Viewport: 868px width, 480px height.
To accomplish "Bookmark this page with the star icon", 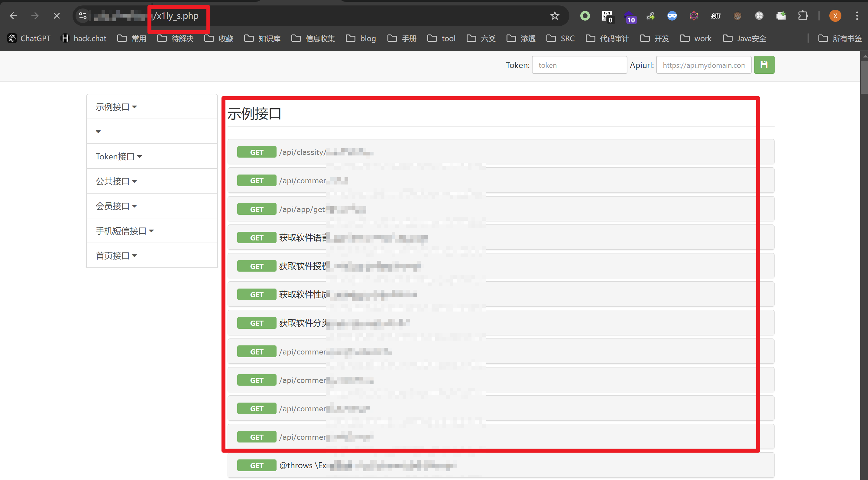I will pos(555,16).
